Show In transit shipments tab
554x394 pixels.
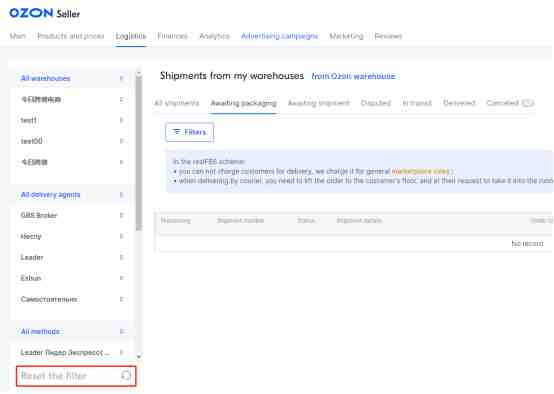[x=417, y=103]
